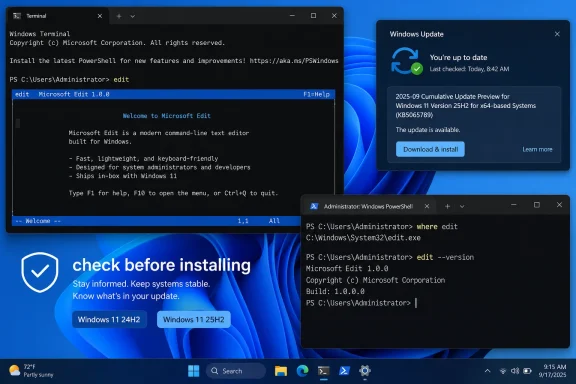This screenshot has width=576, height=384.
Task: Click the Terminal tab icon
Action: (x=17, y=16)
